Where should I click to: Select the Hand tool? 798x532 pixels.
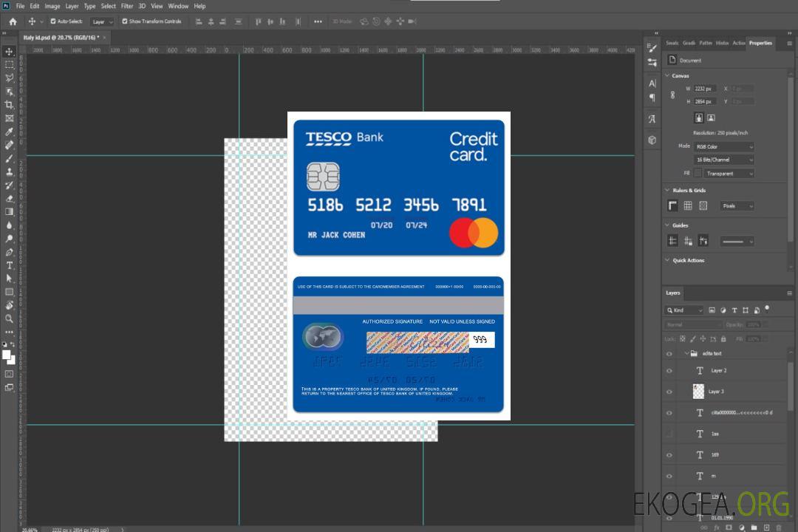pos(9,305)
